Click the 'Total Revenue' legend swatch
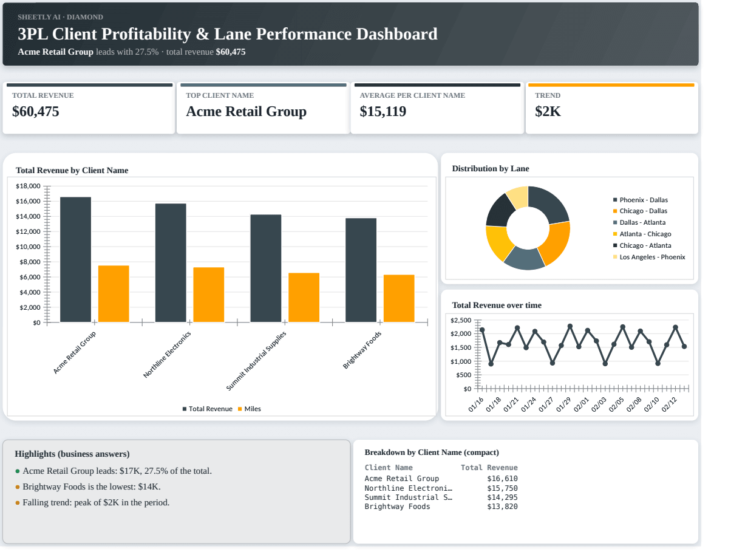Image resolution: width=745 pixels, height=560 pixels. click(185, 409)
